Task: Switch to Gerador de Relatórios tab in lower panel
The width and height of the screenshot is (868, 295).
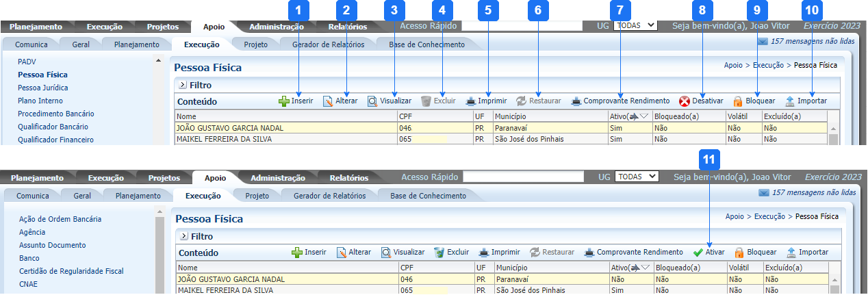Action: click(329, 196)
